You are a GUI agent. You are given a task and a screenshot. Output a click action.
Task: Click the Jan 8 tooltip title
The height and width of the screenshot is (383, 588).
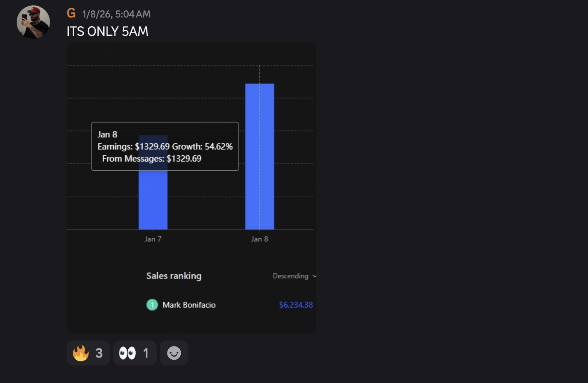coord(107,134)
